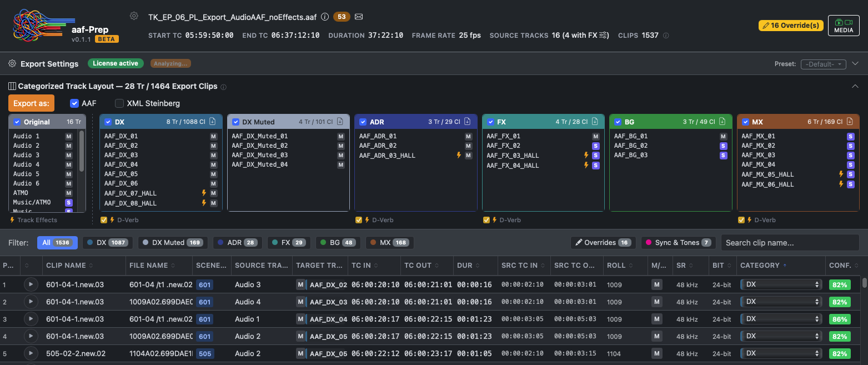This screenshot has width=868, height=365.
Task: Click the M badge on Audio 1 in Original
Action: pyautogui.click(x=69, y=136)
